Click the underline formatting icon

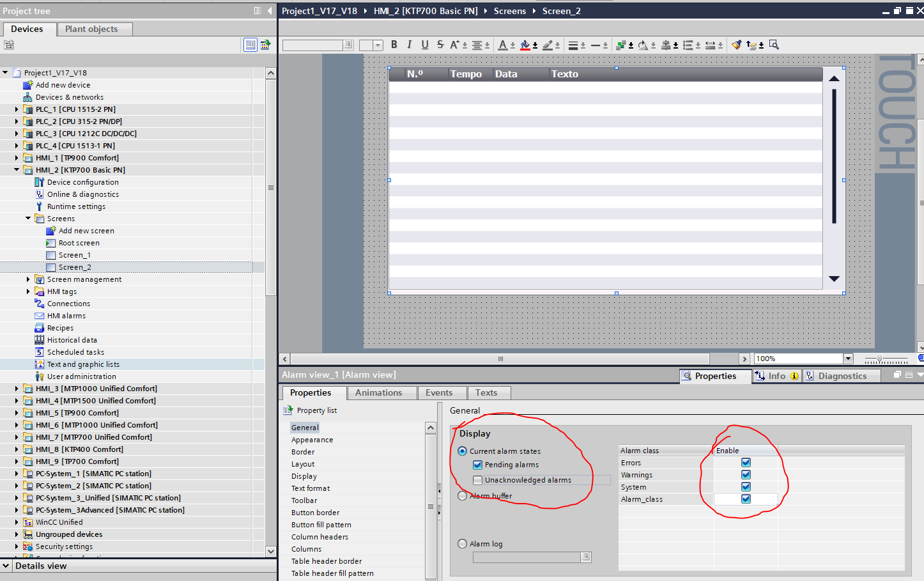point(425,45)
